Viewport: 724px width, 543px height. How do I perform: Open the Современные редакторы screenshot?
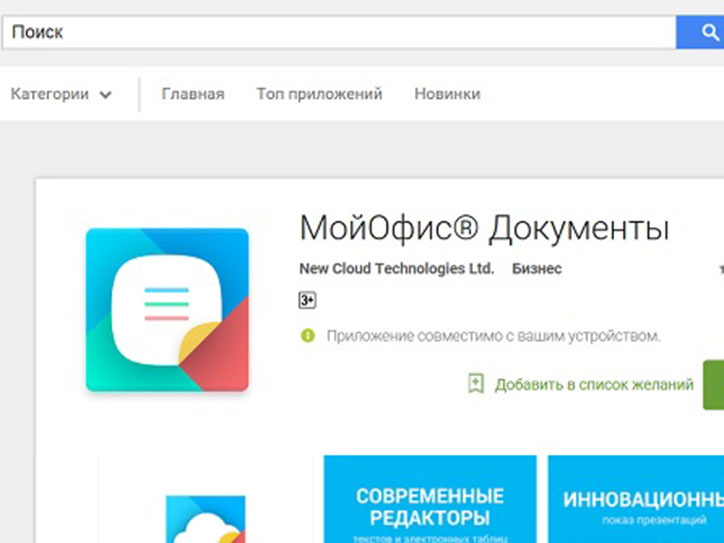click(x=430, y=499)
